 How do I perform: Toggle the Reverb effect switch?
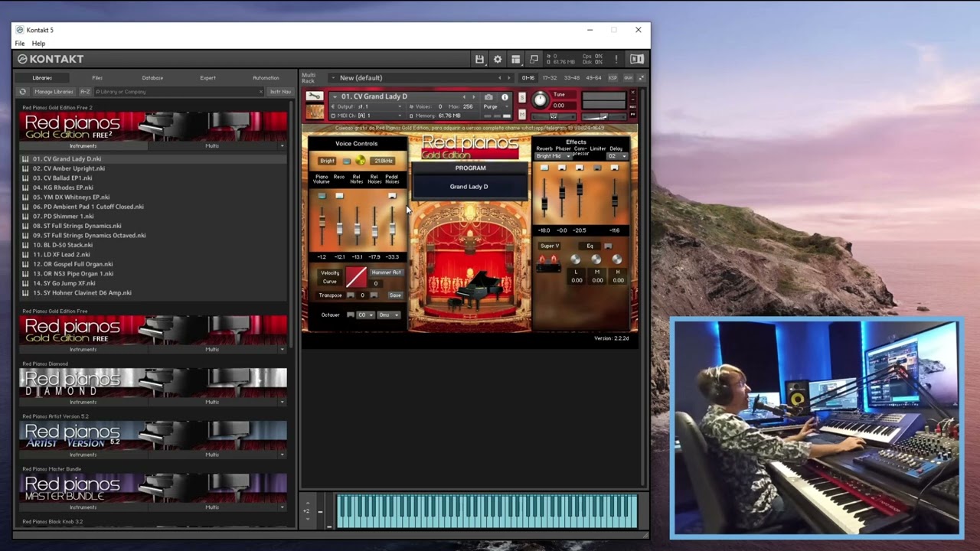point(544,168)
